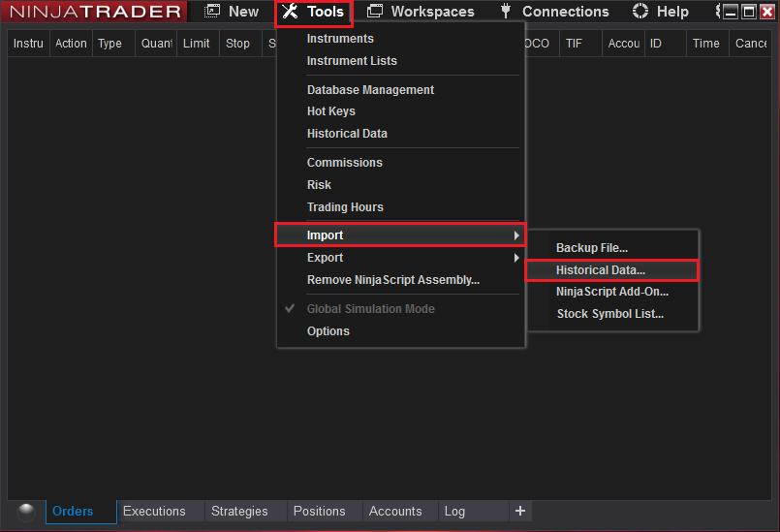The width and height of the screenshot is (780, 532).
Task: Switch to the Orders tab
Action: tap(81, 512)
